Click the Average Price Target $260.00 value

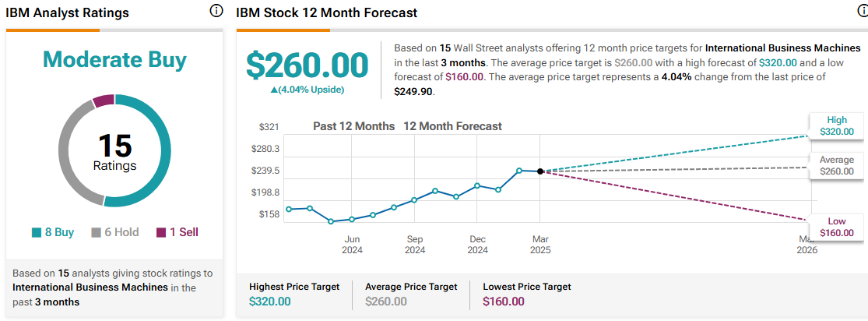[386, 302]
